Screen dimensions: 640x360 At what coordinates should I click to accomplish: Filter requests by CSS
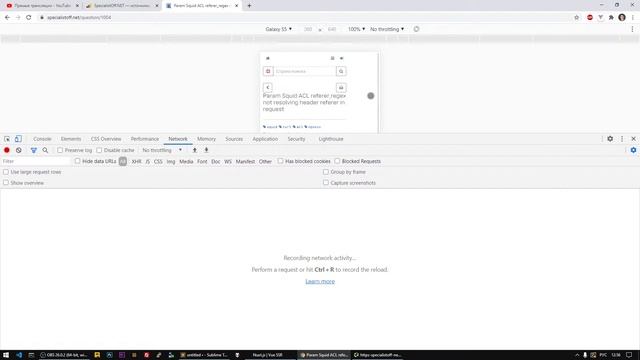pyautogui.click(x=158, y=161)
